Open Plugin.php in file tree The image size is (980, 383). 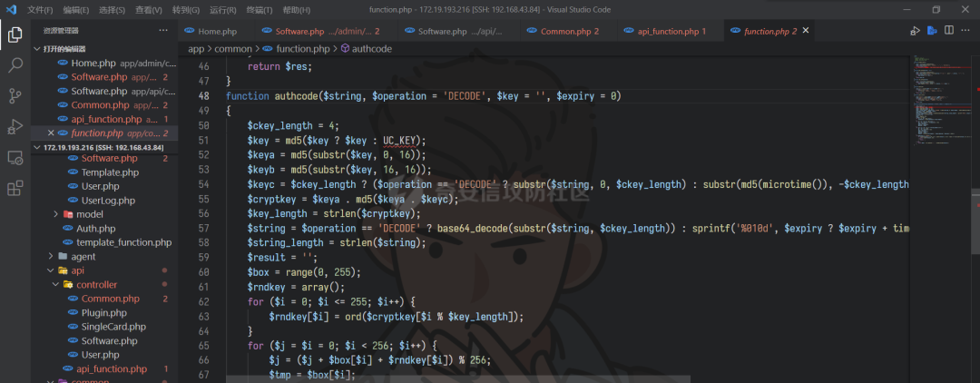coord(103,312)
